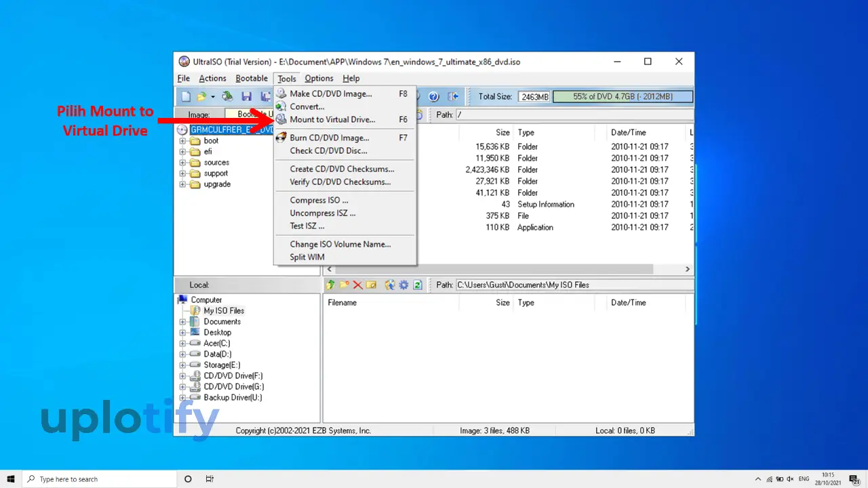The image size is (868, 488).
Task: Click the Total Size 2463MB field
Action: coord(534,97)
